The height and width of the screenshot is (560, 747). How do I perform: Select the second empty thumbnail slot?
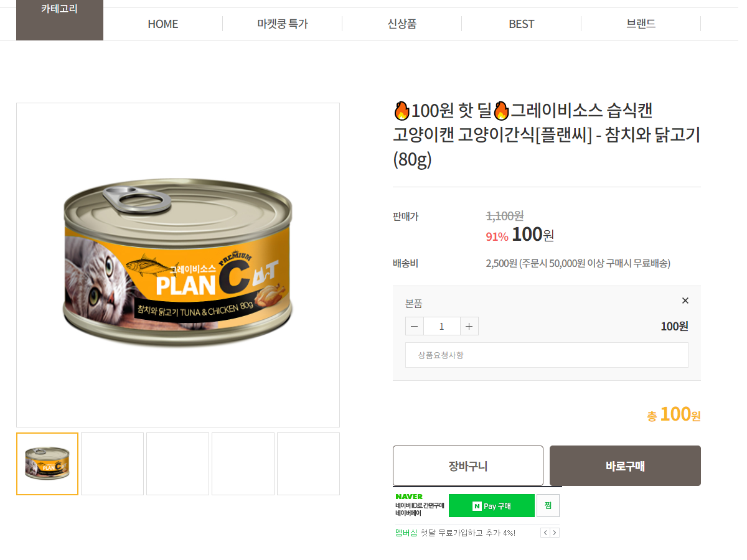113,464
